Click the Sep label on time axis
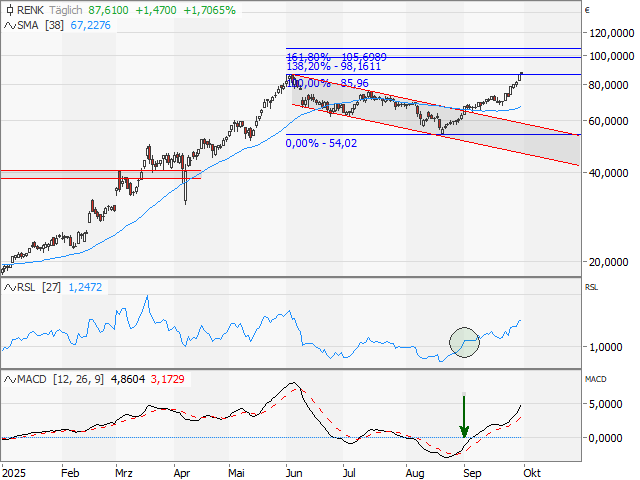640x480 pixels. [474, 469]
